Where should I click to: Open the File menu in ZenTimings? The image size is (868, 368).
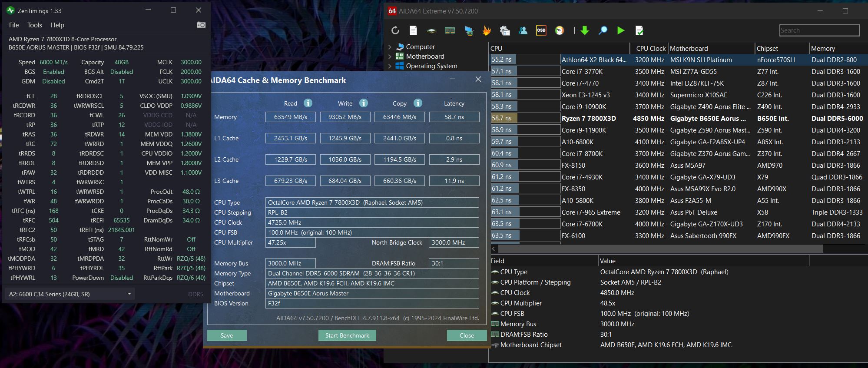click(x=14, y=25)
